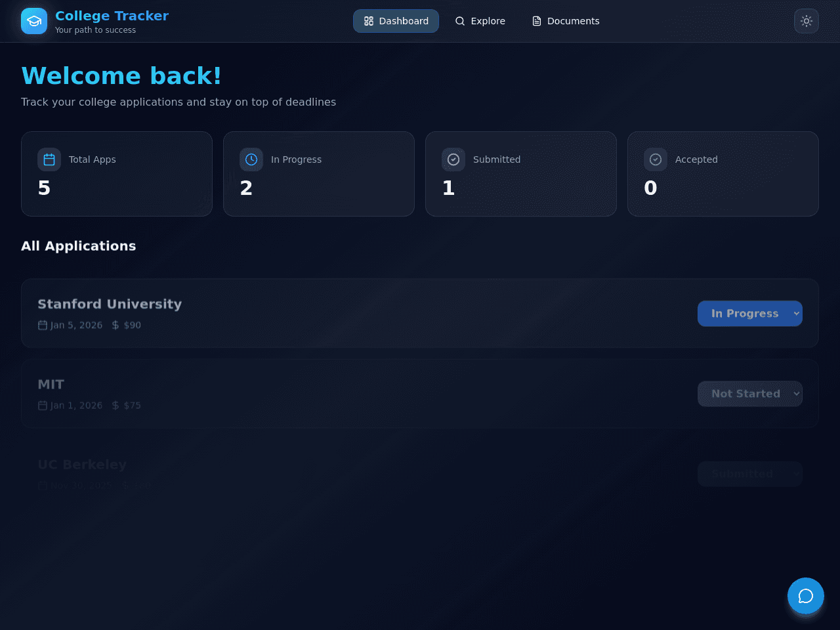840x630 pixels.
Task: Click Stanford's application fee '$90'
Action: tap(132, 325)
